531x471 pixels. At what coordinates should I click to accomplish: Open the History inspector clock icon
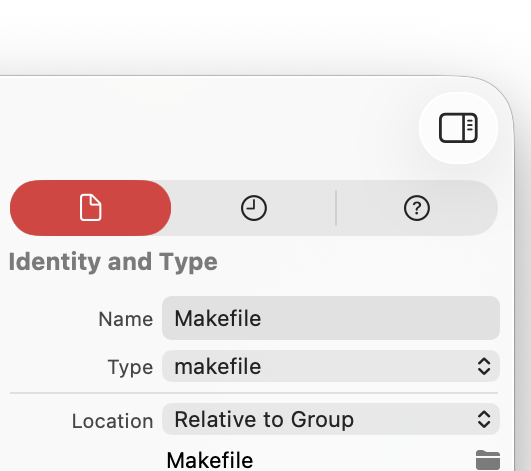click(x=254, y=208)
